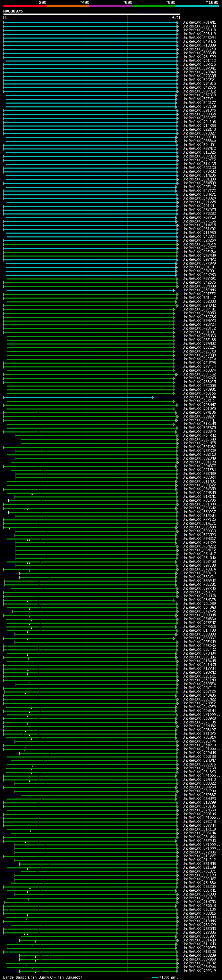222x980 pixels.
Task: Click the white query sequence bar
Action: coord(92,14)
